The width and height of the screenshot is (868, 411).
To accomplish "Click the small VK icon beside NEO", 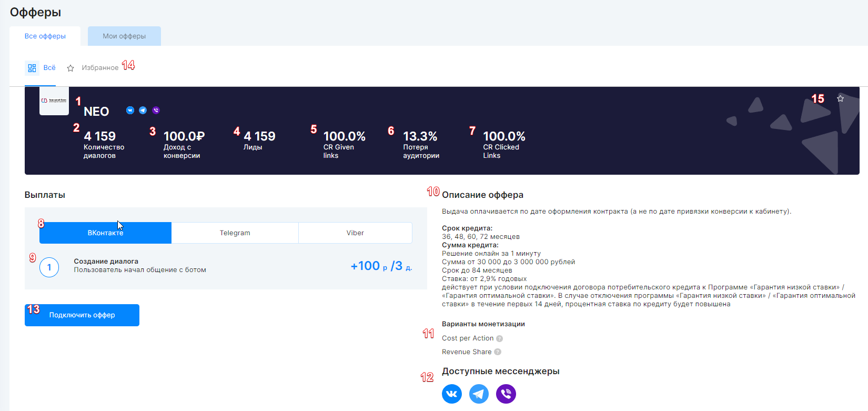I will point(130,111).
